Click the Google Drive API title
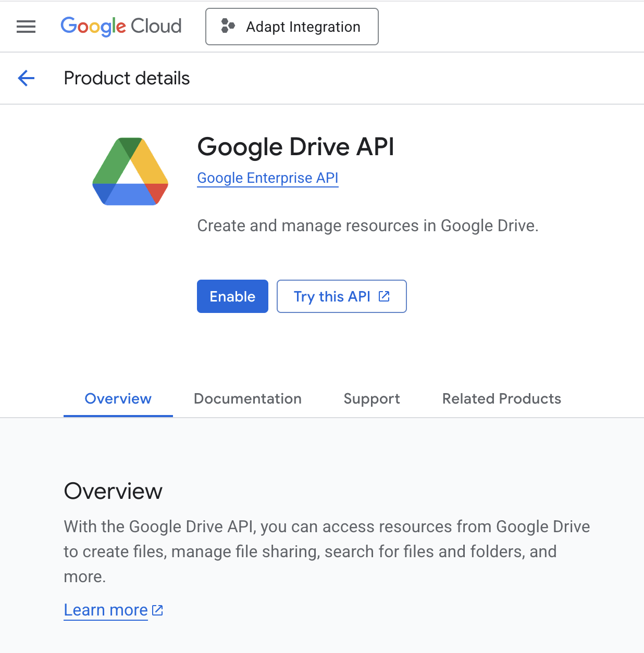 coord(295,147)
